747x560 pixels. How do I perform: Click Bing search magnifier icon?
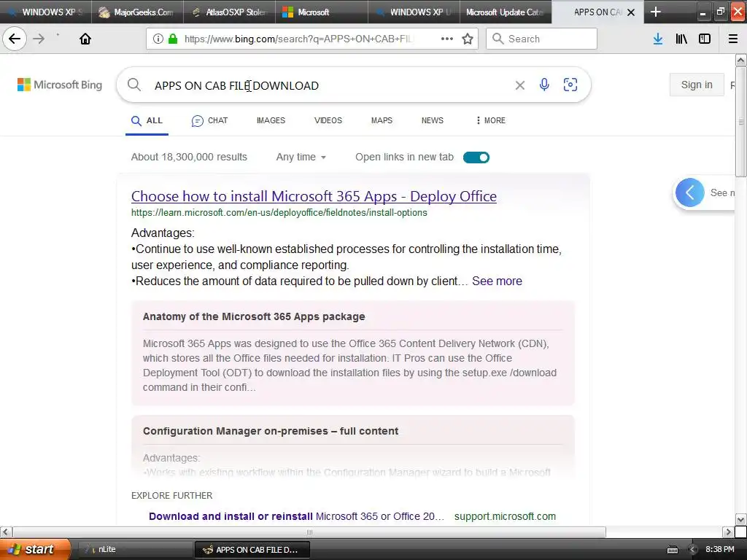pyautogui.click(x=134, y=85)
